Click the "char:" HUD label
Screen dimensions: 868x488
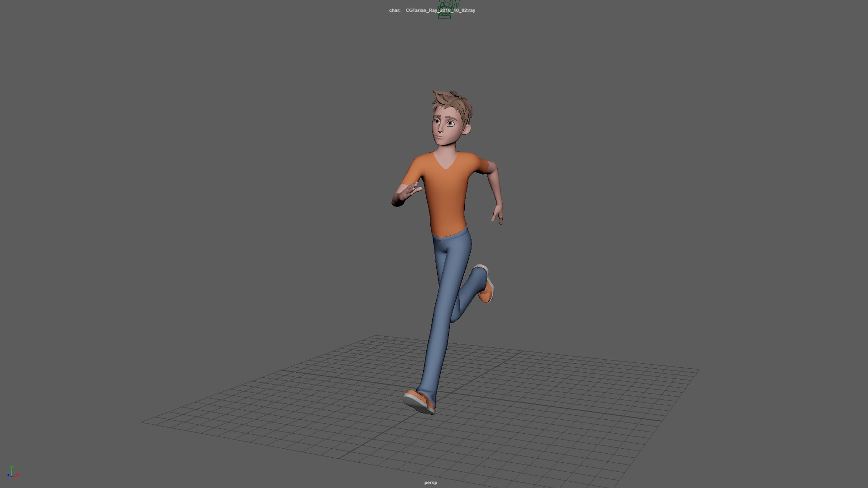pos(395,10)
